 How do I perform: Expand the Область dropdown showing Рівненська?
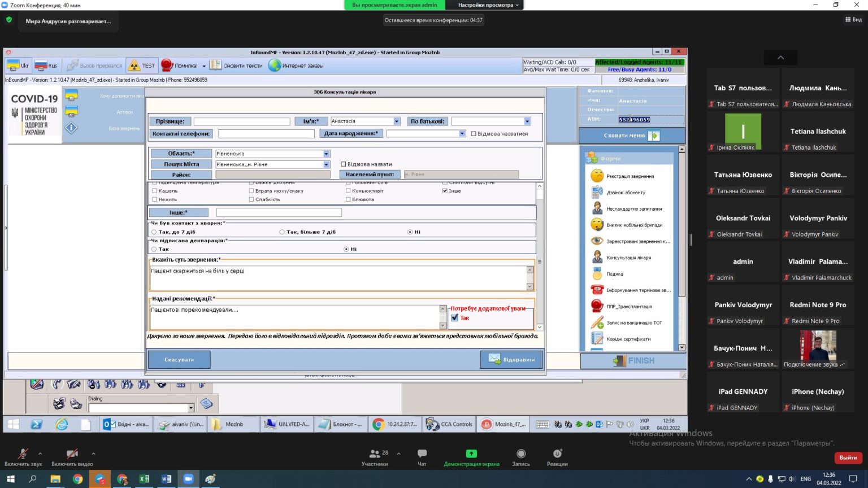tap(326, 154)
